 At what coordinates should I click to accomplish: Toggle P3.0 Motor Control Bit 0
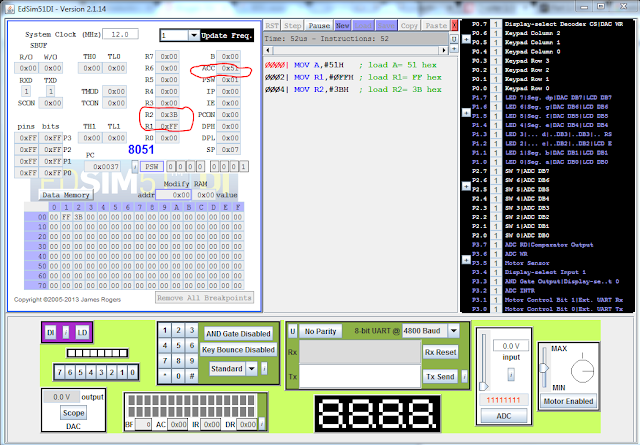coord(496,309)
